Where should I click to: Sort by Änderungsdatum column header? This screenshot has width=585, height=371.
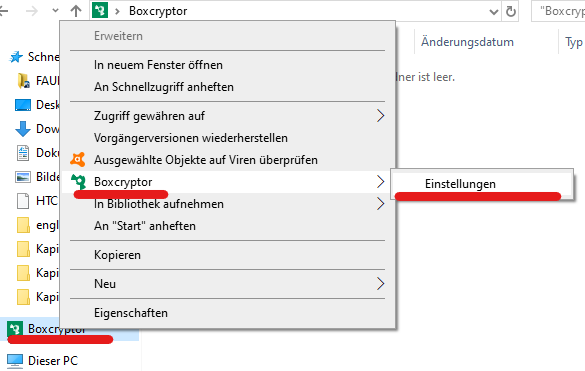[x=467, y=42]
